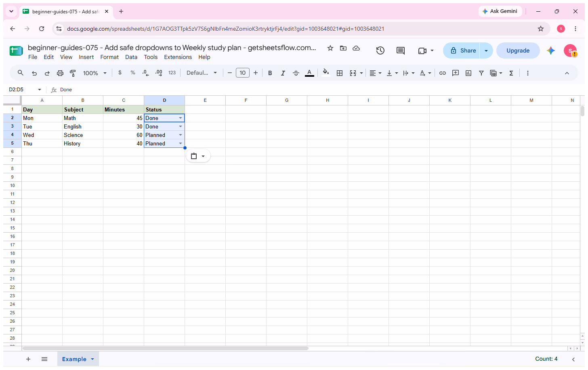The image size is (588, 370).
Task: Select the Paint format tool
Action: [73, 73]
